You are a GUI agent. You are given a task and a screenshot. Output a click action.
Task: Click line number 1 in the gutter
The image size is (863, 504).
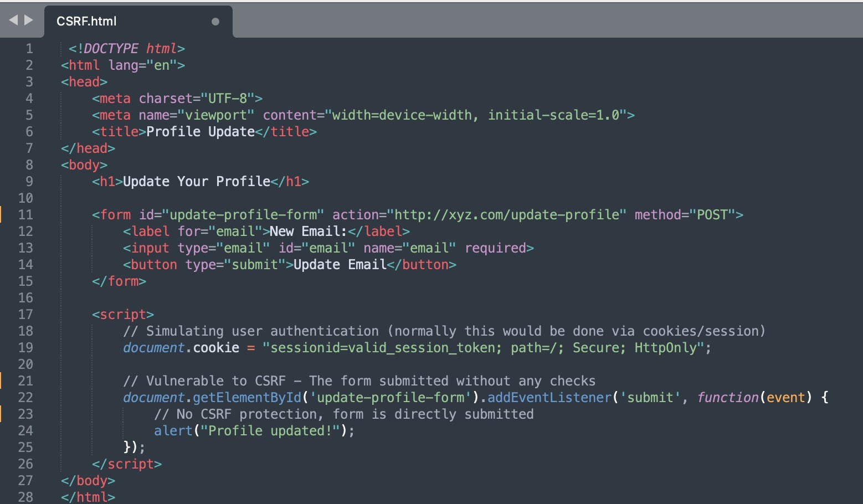(29, 49)
